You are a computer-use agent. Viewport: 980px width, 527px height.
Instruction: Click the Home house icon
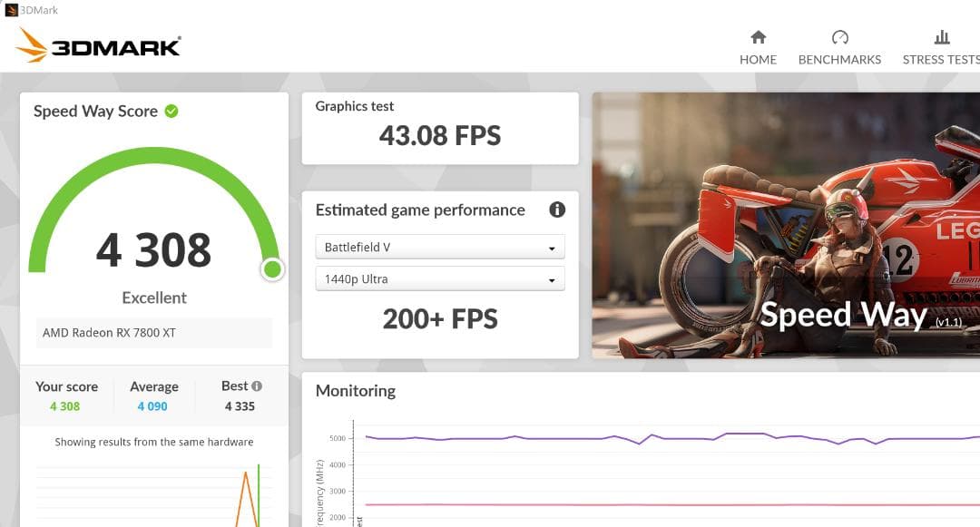758,37
